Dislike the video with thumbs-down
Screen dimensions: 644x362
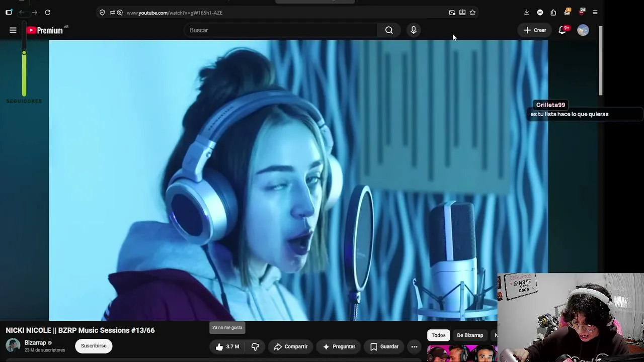[x=255, y=346]
